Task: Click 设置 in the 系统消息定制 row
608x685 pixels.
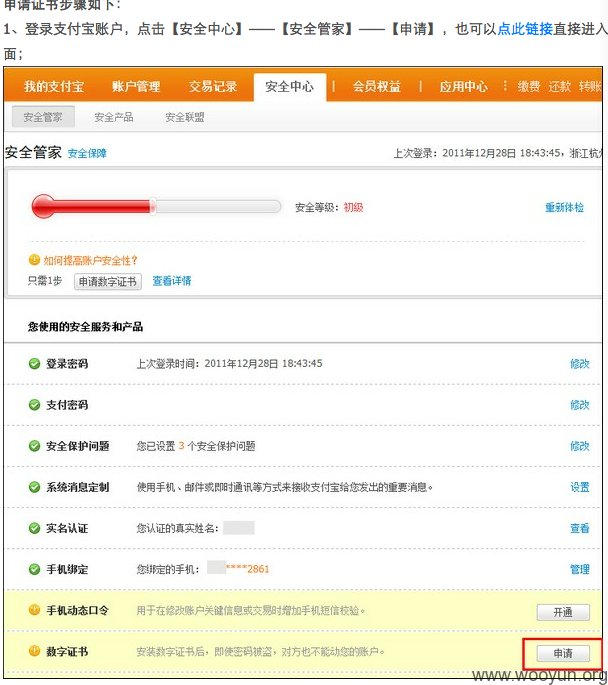Action: pos(580,487)
